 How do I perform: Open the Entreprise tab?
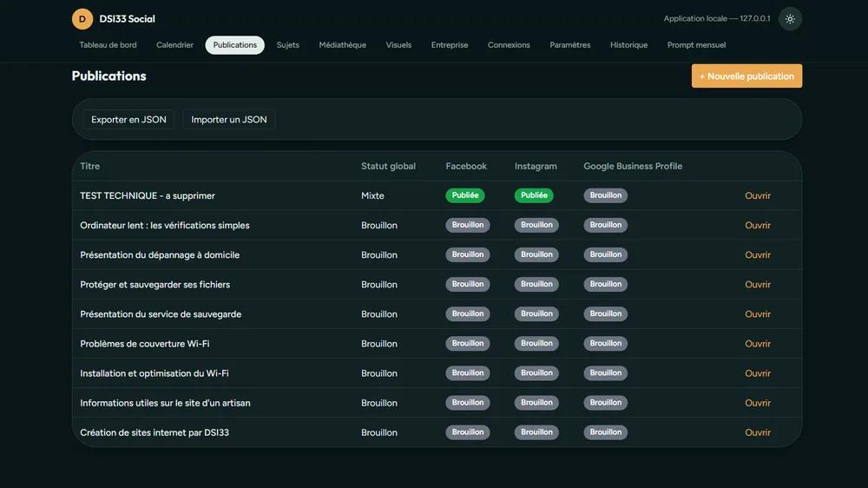pos(450,45)
